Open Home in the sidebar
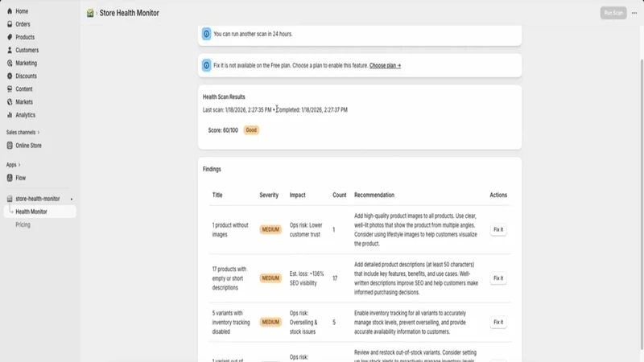This screenshot has width=644, height=362. 22,11
